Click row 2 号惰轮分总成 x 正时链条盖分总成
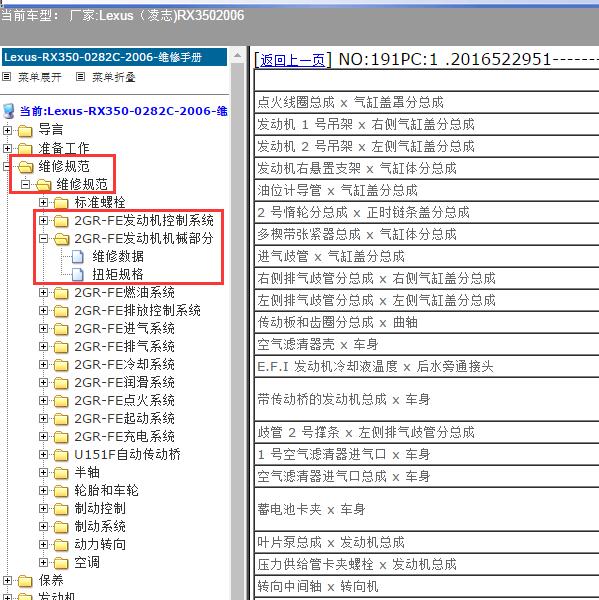Screen dimensions: 599x600 427,212
